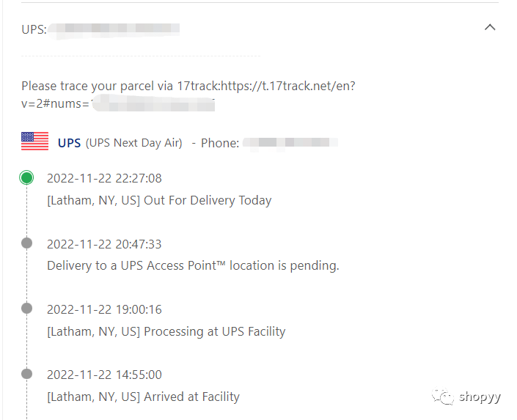
Task: Click the gray dot for 14:55:00 event
Action: (26, 374)
